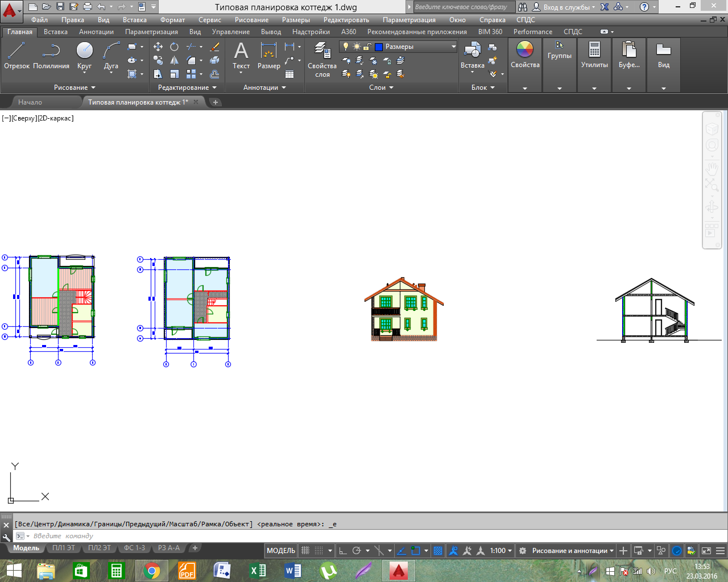This screenshot has height=582, width=728.
Task: Click the Open file icon in quick access toolbar
Action: click(47, 7)
